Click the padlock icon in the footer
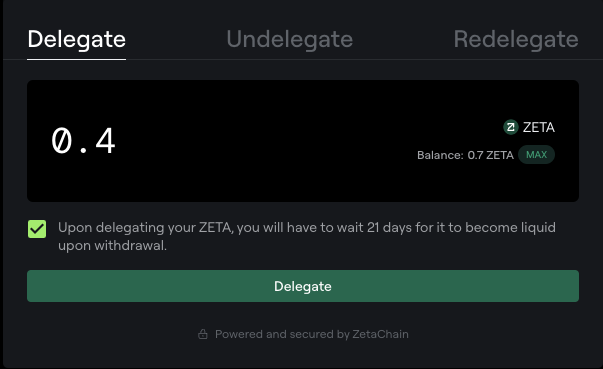 (x=203, y=334)
